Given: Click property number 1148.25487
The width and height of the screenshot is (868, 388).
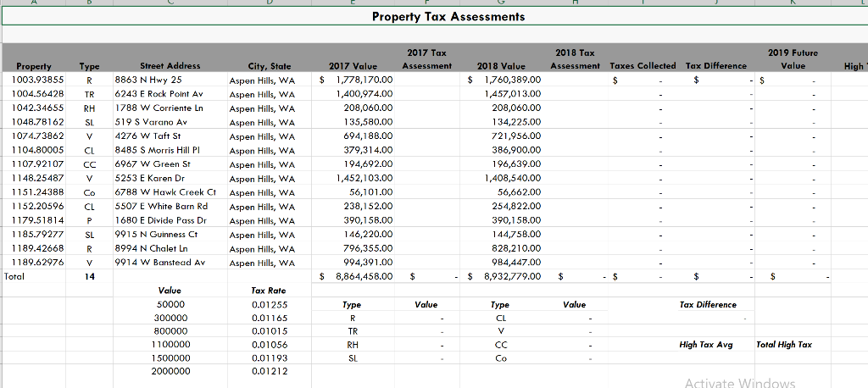Looking at the screenshot, I should tap(37, 178).
